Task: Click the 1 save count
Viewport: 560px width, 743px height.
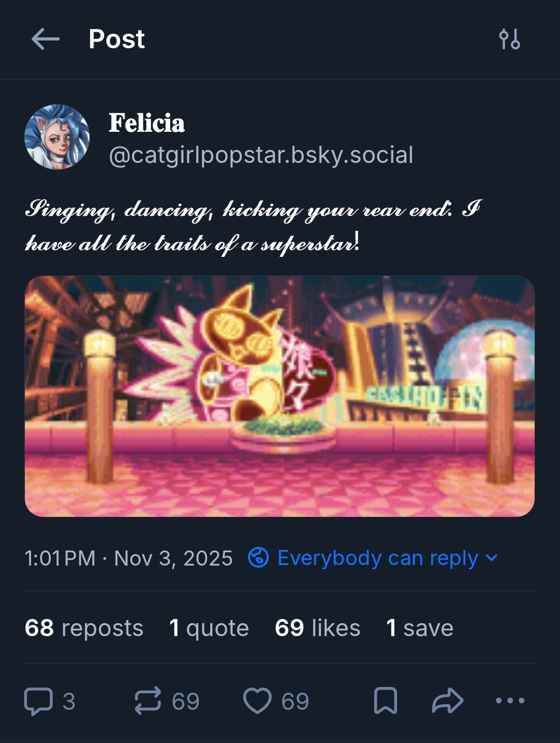Action: (420, 628)
